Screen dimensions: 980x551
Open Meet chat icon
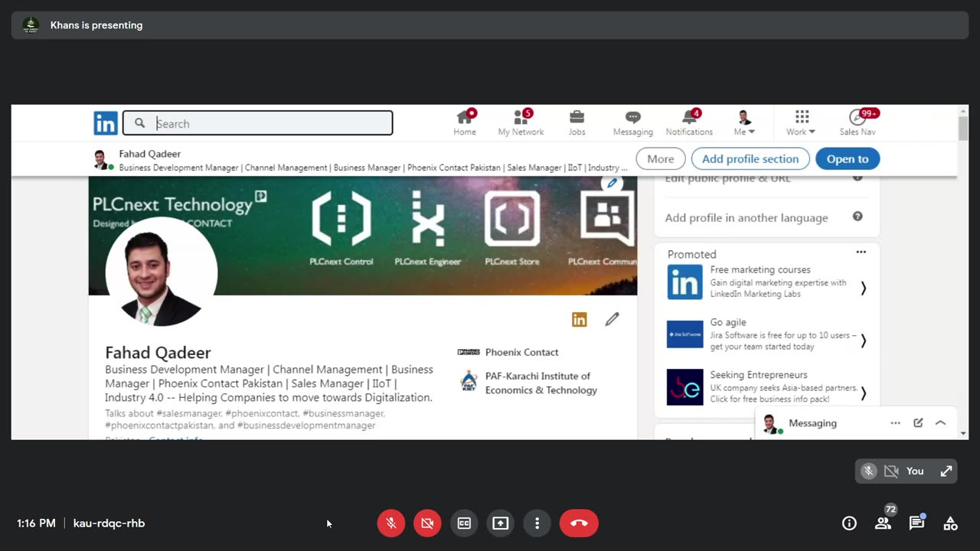pos(916,523)
